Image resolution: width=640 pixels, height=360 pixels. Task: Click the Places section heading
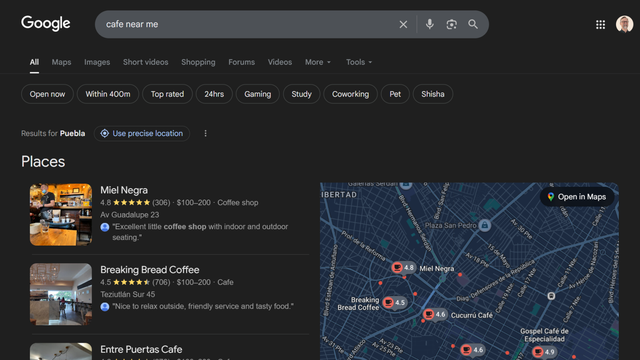(43, 162)
